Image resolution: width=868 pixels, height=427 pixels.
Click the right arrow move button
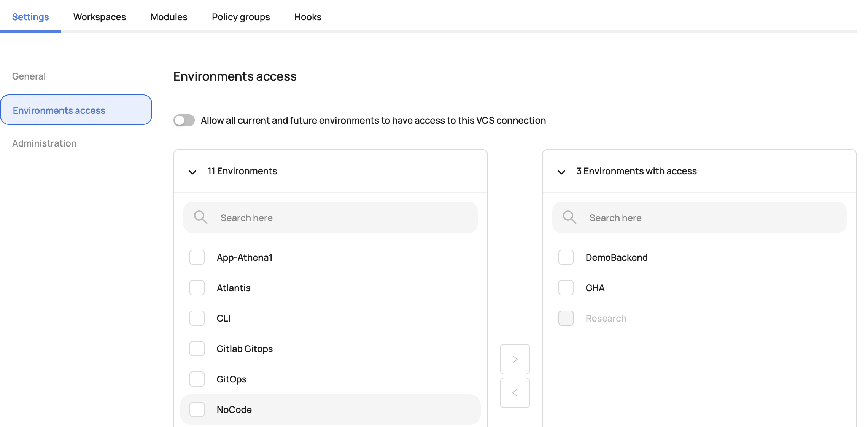click(515, 359)
